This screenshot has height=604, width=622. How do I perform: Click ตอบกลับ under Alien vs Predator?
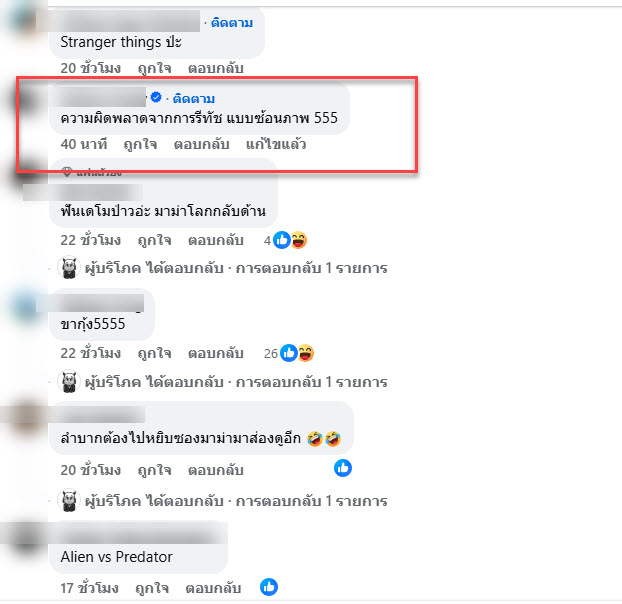tap(213, 588)
